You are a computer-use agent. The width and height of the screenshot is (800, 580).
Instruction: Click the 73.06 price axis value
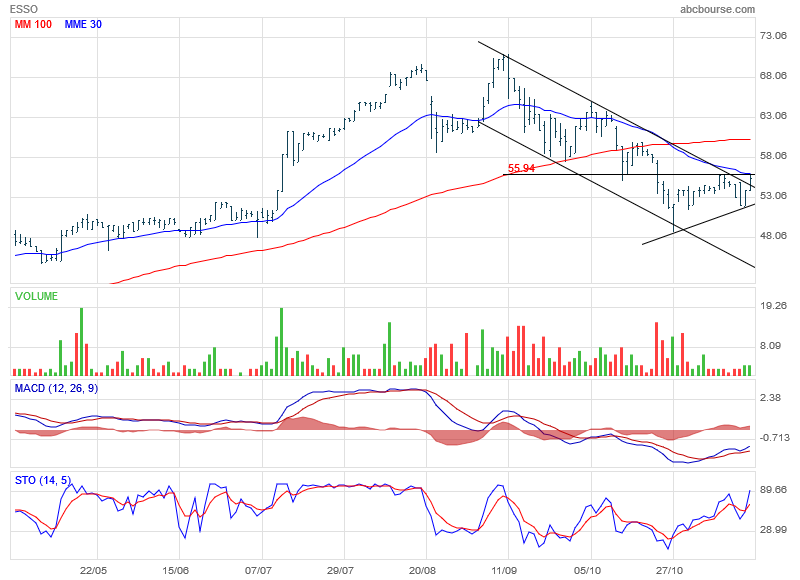773,36
